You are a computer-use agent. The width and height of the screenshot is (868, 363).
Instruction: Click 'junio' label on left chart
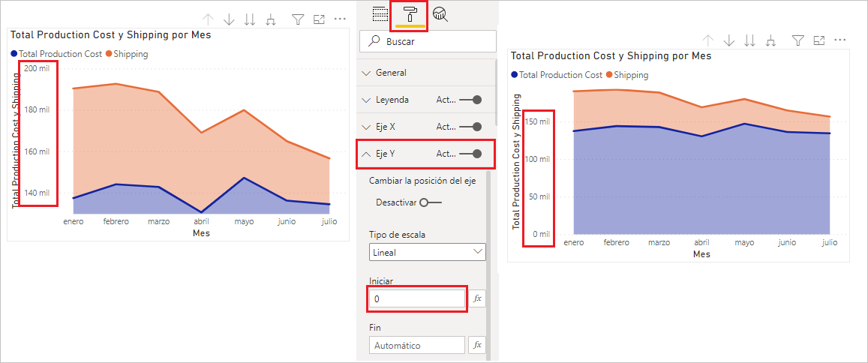click(x=287, y=221)
